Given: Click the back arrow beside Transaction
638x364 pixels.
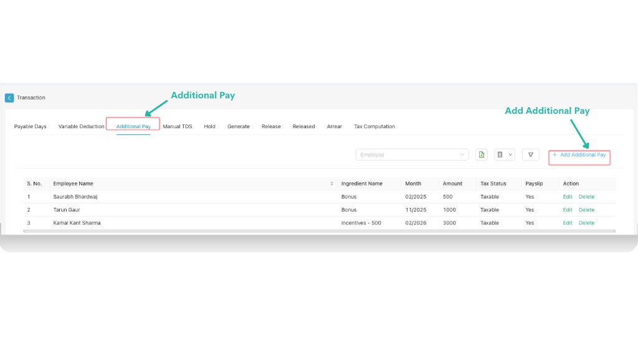Looking at the screenshot, I should point(9,98).
